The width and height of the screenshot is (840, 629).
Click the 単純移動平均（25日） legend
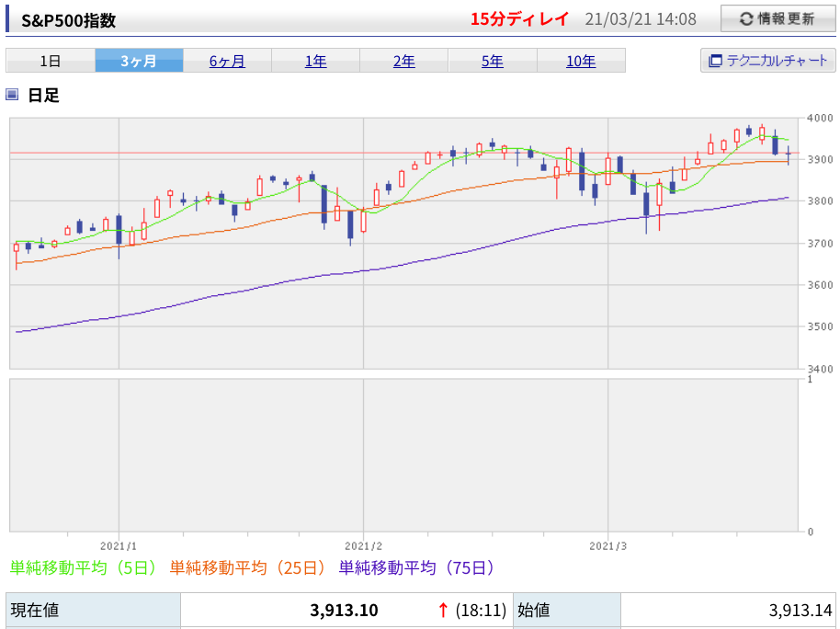click(248, 567)
